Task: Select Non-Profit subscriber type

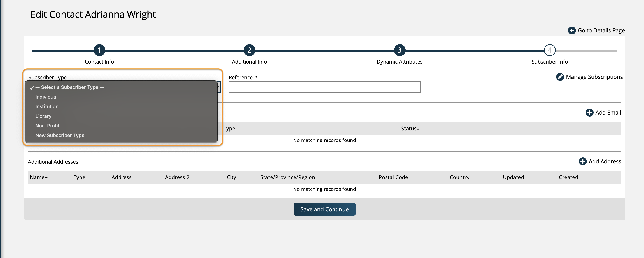Action: [x=47, y=126]
